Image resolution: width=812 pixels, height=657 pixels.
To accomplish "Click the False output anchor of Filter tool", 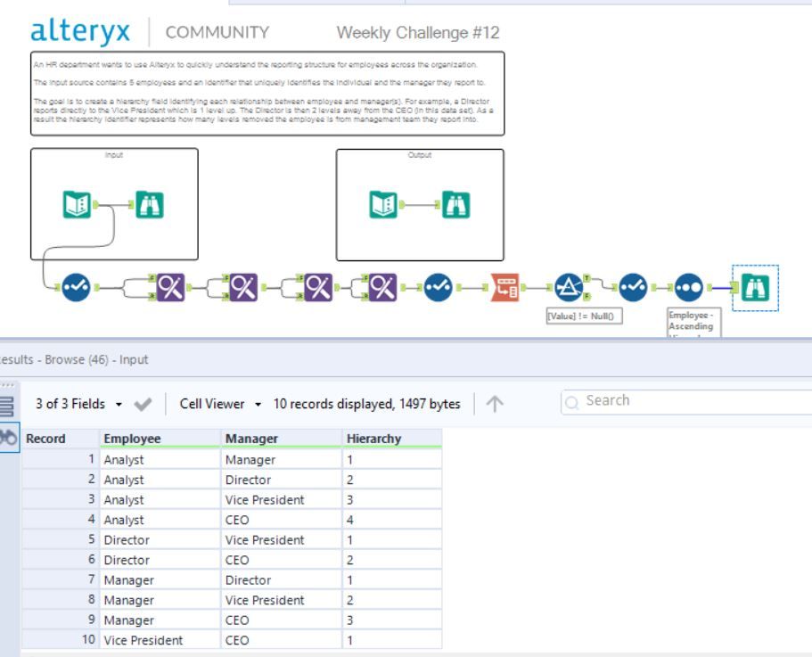I will [x=586, y=296].
